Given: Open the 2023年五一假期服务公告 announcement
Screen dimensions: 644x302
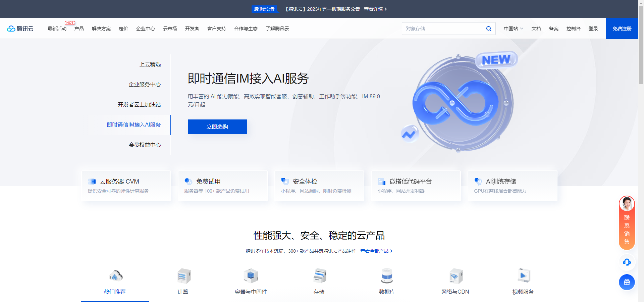Looking at the screenshot, I should [x=322, y=9].
